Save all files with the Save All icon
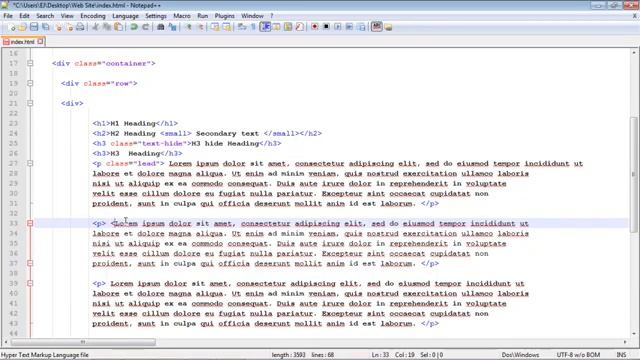Image resolution: width=640 pixels, height=360 pixels. tap(46, 27)
